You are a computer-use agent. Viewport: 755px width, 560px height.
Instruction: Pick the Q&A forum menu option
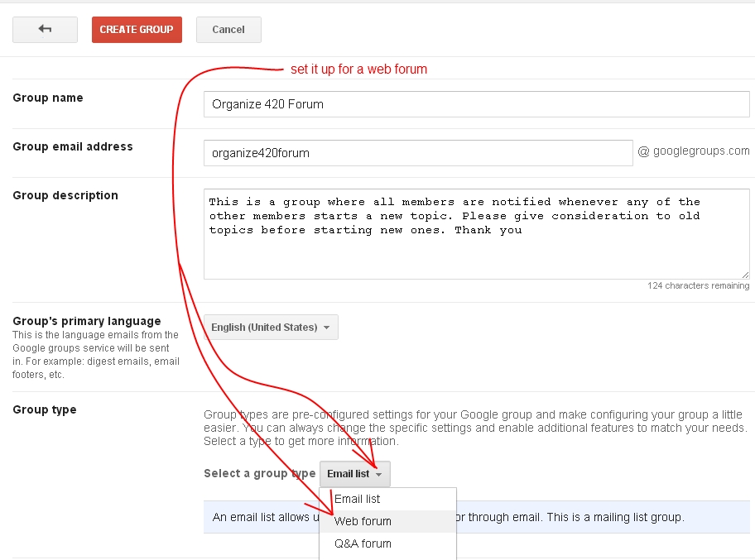click(x=363, y=543)
